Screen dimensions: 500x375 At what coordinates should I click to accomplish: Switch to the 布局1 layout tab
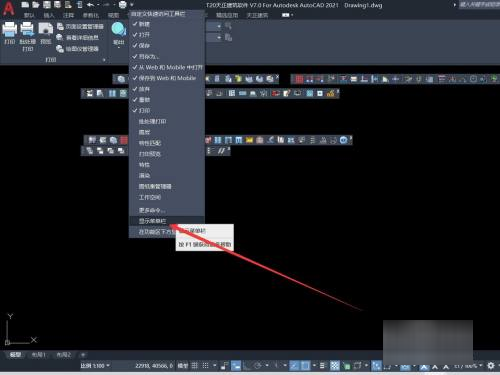(39, 355)
